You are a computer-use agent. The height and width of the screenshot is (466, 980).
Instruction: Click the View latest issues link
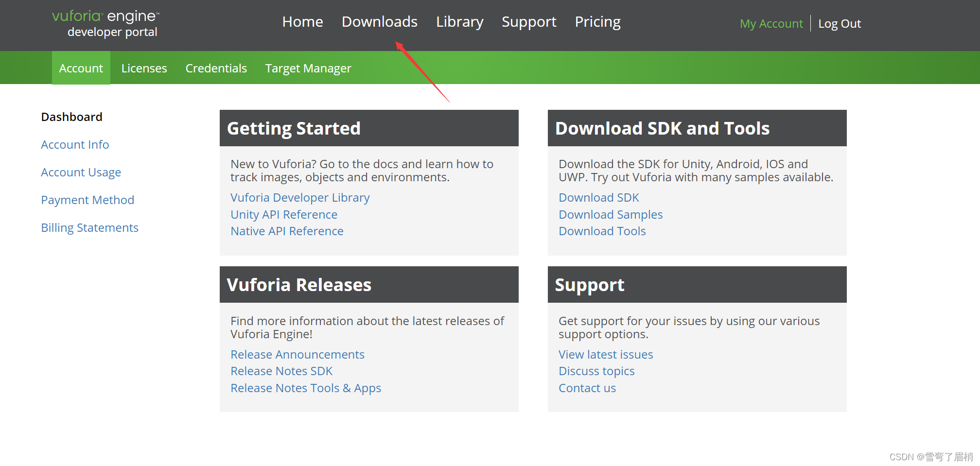click(606, 355)
